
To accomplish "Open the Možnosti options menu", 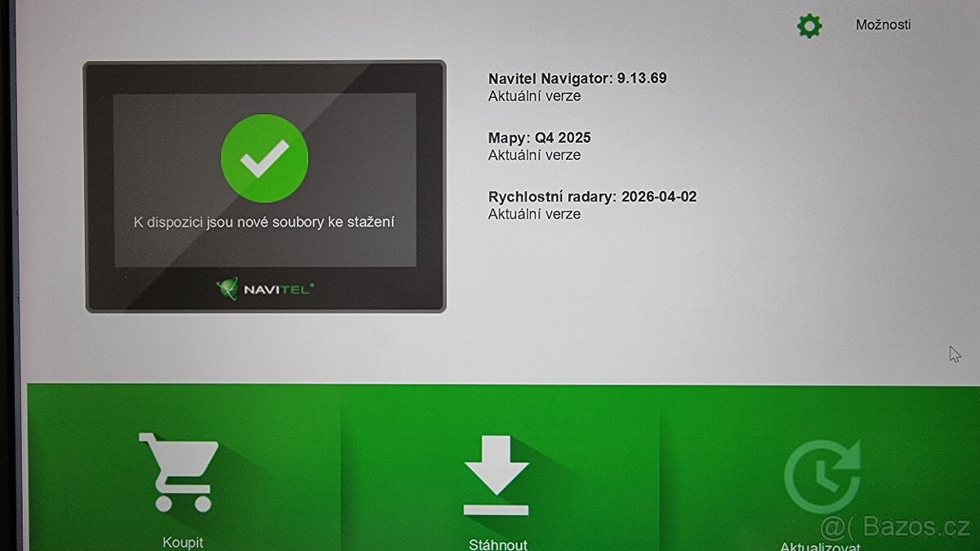I will [x=883, y=24].
